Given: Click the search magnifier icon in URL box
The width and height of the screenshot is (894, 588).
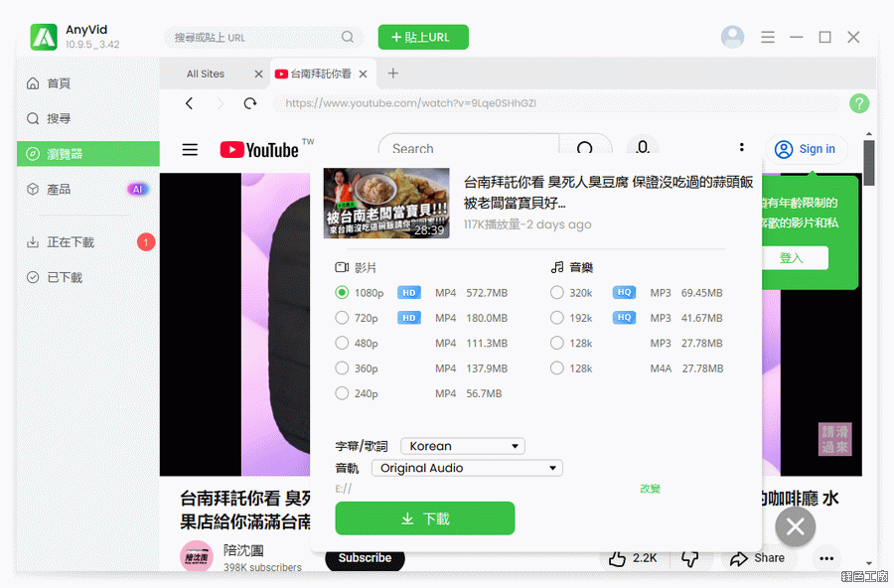Looking at the screenshot, I should point(348,38).
